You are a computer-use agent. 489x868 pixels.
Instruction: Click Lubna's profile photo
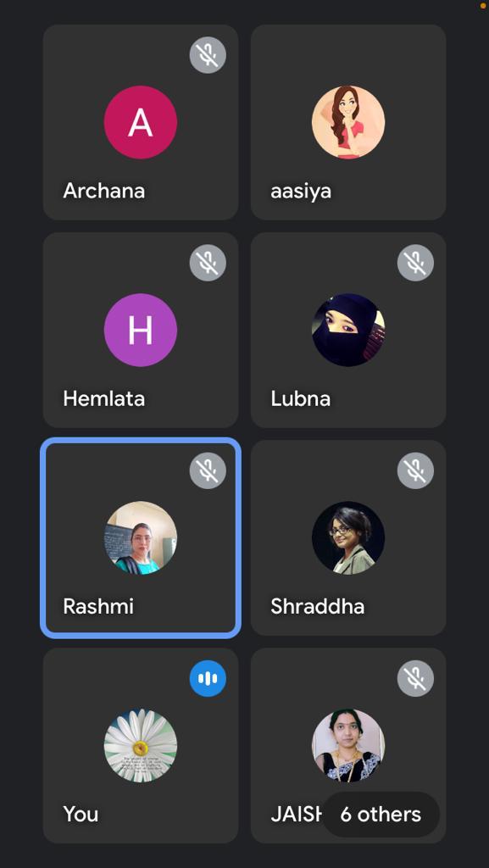click(x=348, y=330)
